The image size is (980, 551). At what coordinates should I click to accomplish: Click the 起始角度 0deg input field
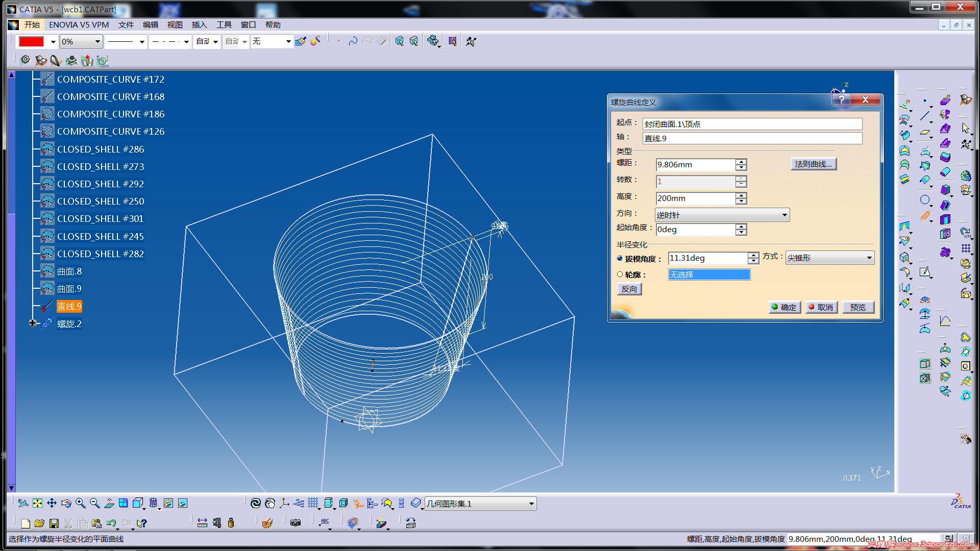click(696, 230)
